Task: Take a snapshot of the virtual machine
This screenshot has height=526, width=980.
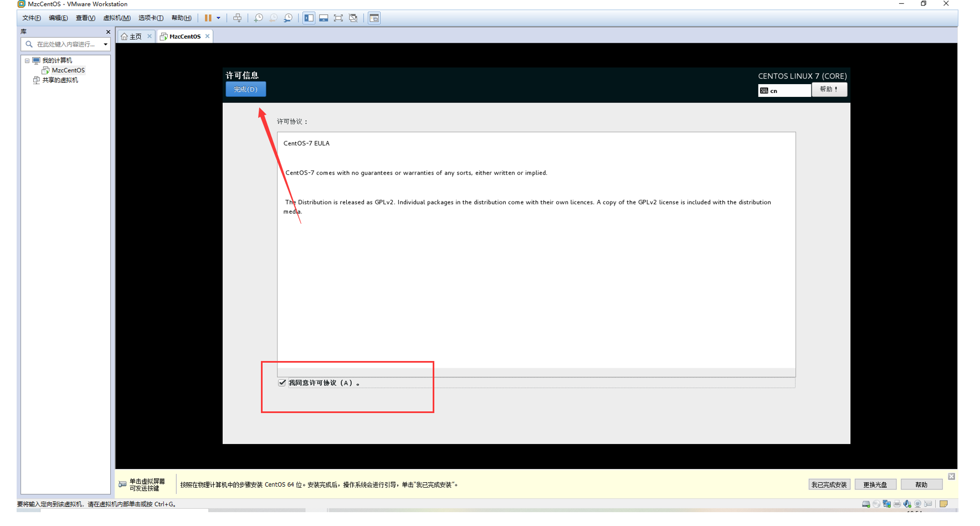Action: (x=258, y=18)
